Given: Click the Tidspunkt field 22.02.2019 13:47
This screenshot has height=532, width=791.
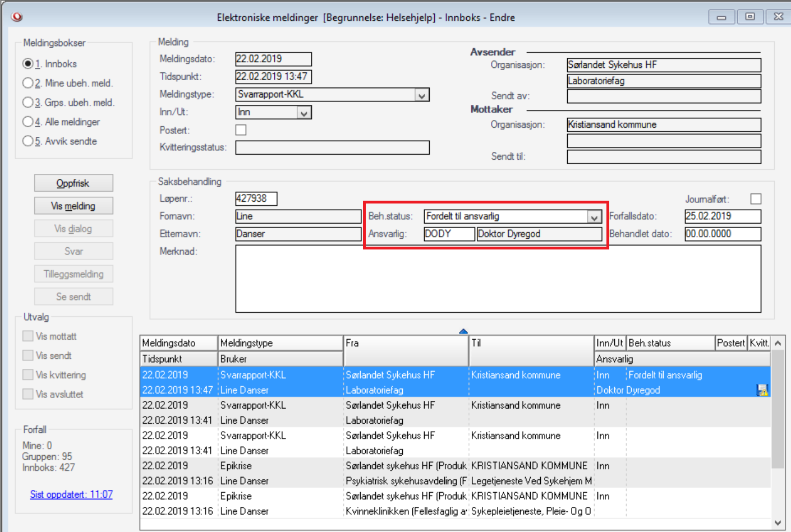Looking at the screenshot, I should (x=274, y=77).
